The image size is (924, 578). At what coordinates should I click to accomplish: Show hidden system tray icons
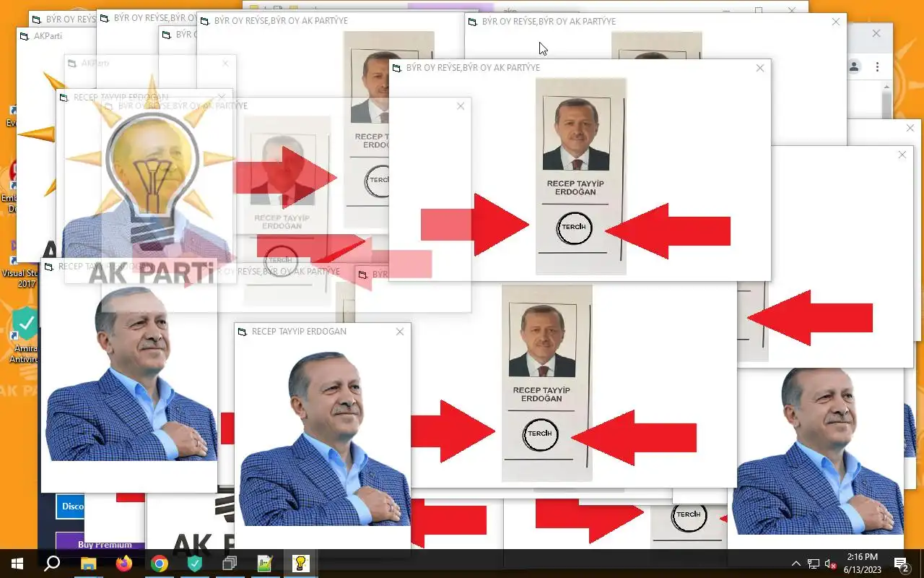tap(796, 564)
